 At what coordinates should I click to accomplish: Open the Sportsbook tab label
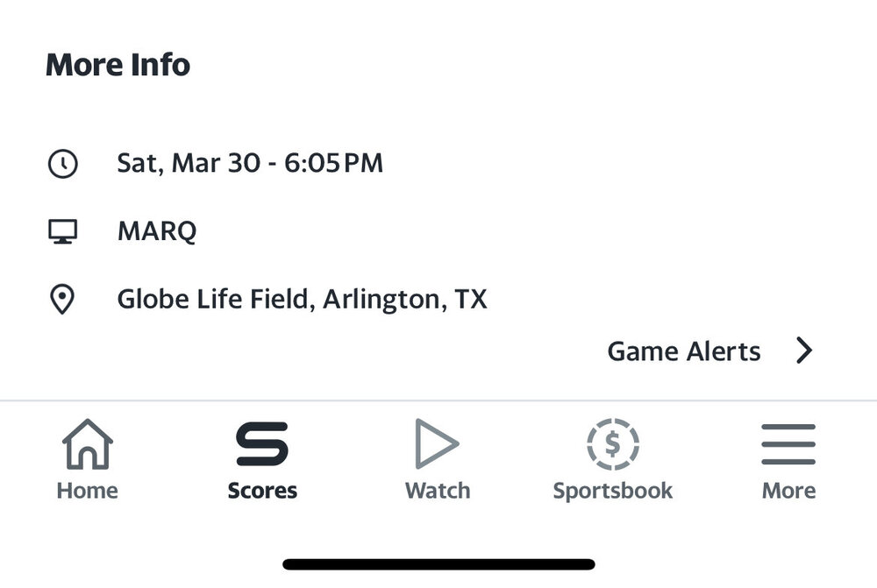612,491
